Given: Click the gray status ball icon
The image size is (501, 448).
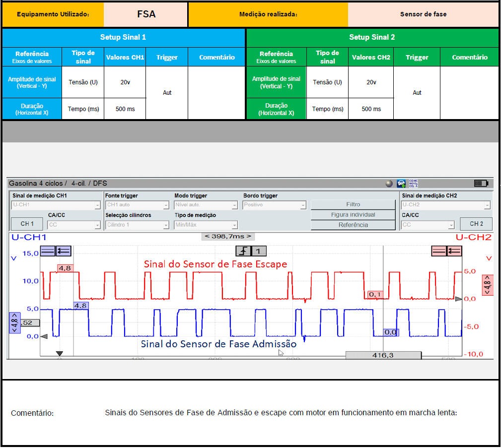Looking at the screenshot, I should pyautogui.click(x=389, y=184).
